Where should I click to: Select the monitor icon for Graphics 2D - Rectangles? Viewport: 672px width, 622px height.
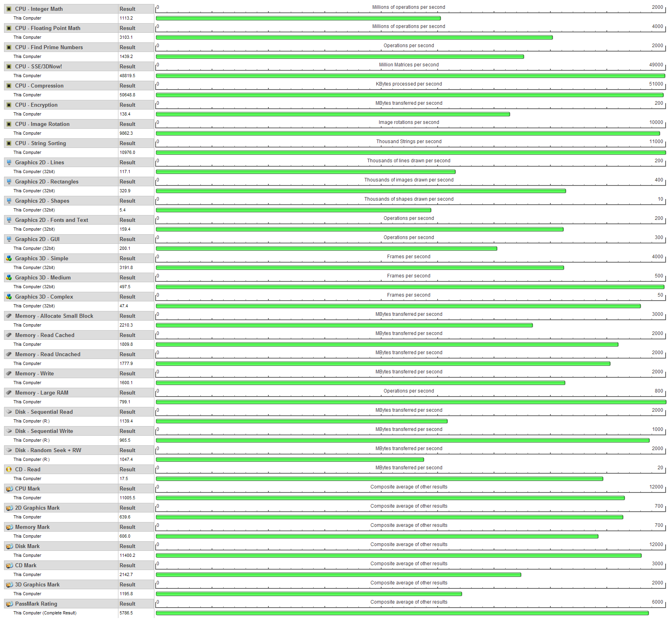(x=9, y=181)
